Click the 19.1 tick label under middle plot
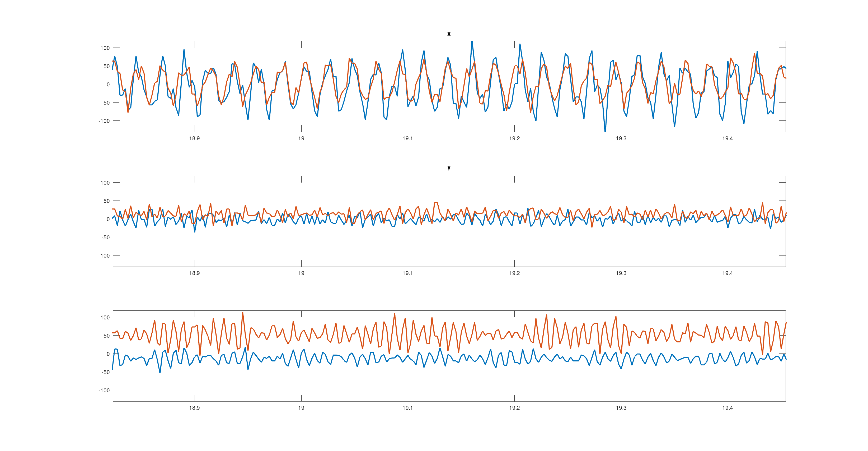The width and height of the screenshot is (868, 451). point(408,273)
